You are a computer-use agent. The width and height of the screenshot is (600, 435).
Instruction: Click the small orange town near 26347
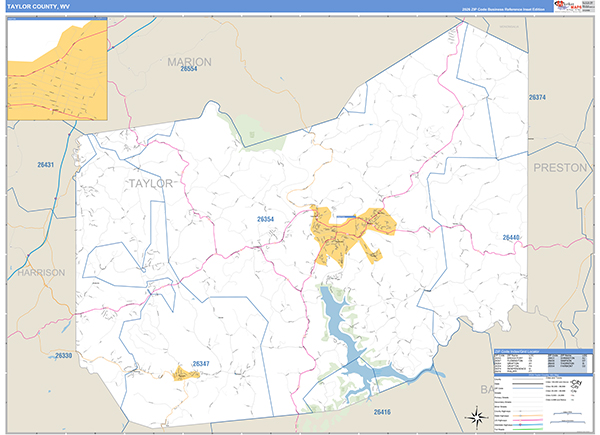click(185, 374)
